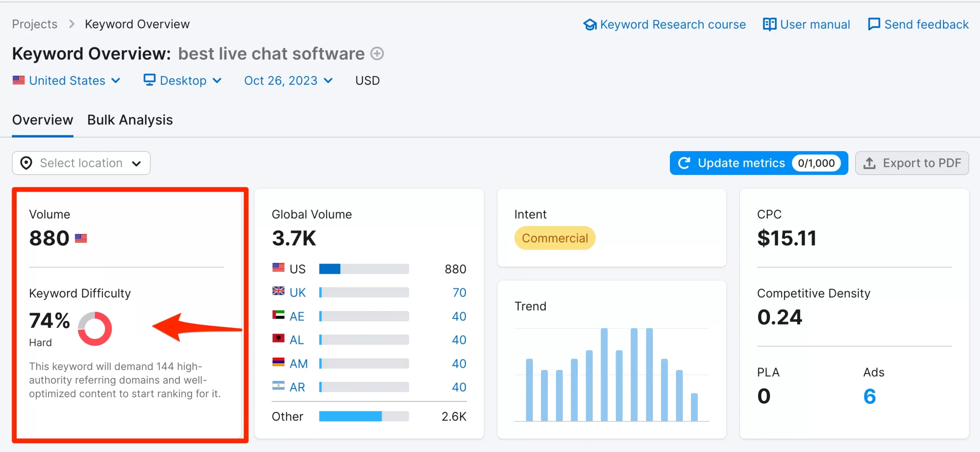Click the desktop monitor device icon
This screenshot has width=980, height=452.
click(x=149, y=80)
